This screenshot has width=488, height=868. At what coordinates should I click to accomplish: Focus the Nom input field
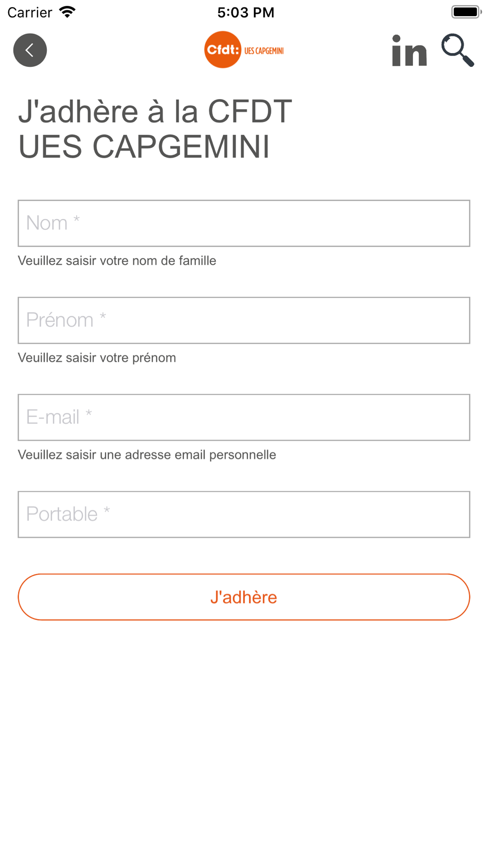[244, 223]
